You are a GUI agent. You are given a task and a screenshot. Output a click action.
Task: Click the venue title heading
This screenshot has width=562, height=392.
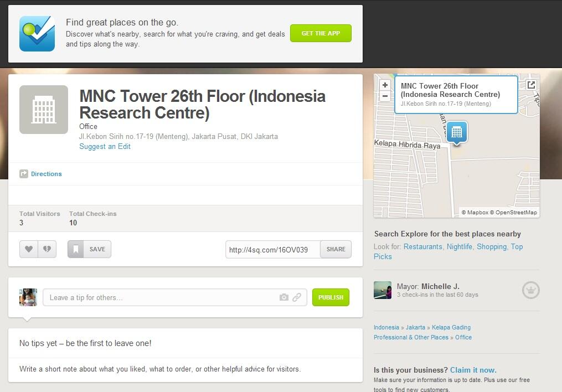point(203,104)
